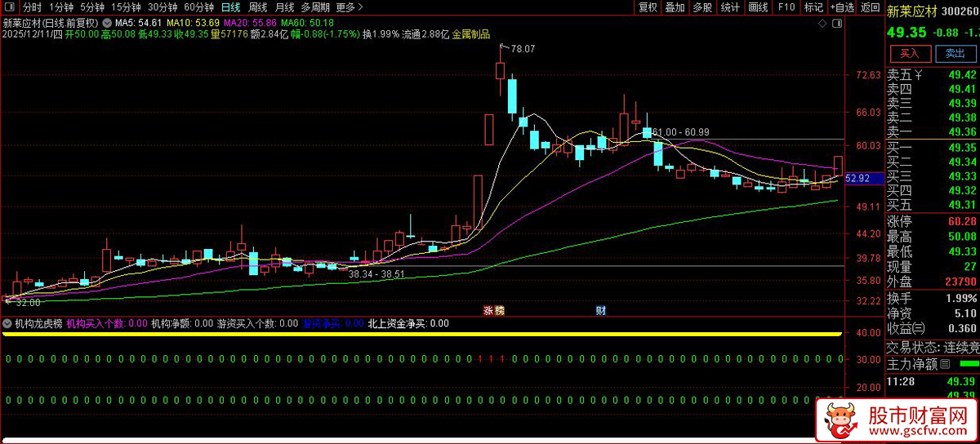Click the 榜 marker below the chart

coord(499,310)
